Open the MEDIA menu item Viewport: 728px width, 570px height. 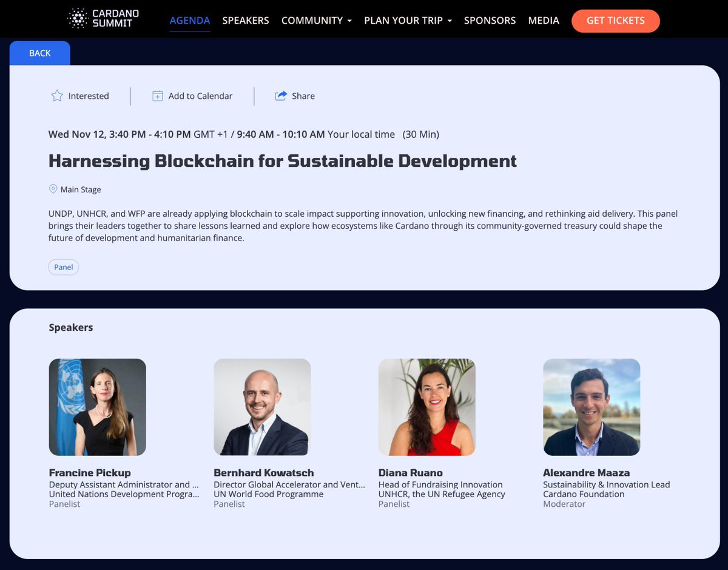tap(544, 20)
